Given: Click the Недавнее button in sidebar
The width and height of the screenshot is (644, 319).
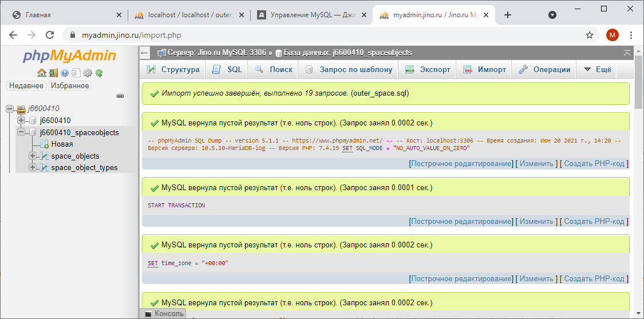Looking at the screenshot, I should pyautogui.click(x=26, y=85).
